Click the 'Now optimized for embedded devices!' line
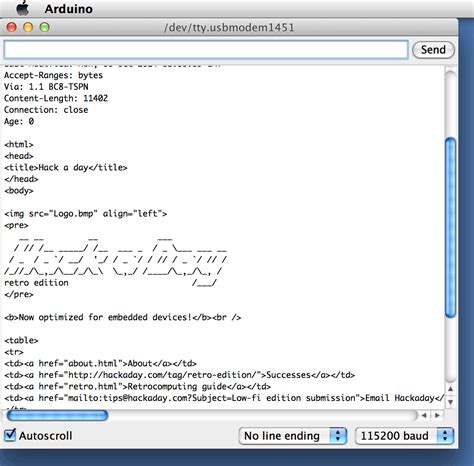474x466 pixels. 122,317
